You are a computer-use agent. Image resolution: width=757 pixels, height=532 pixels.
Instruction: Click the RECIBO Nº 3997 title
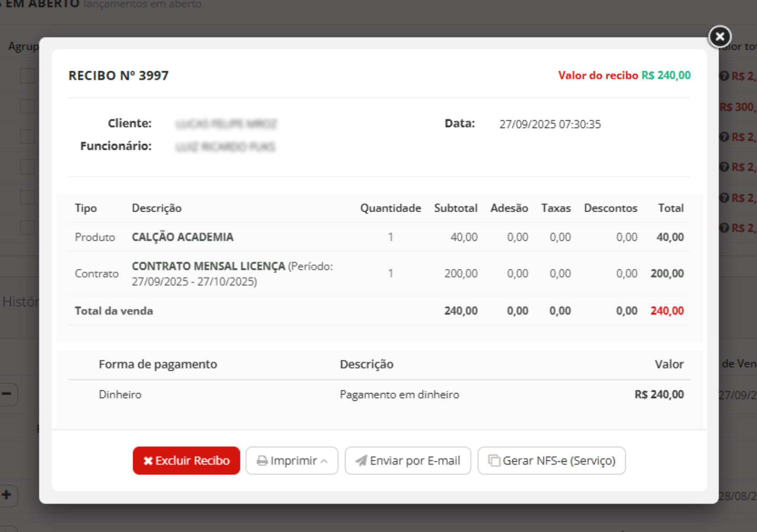(x=118, y=75)
